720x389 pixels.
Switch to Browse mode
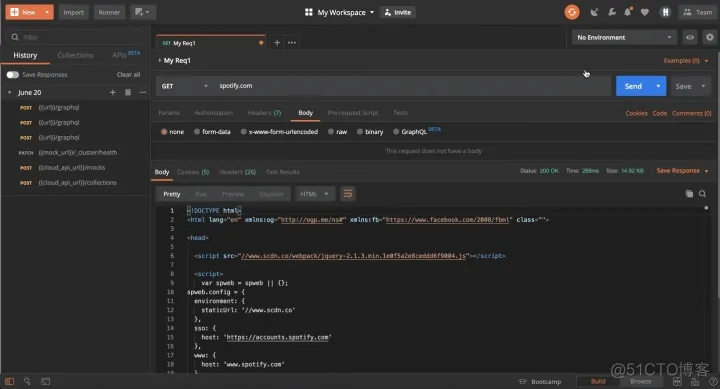click(641, 382)
